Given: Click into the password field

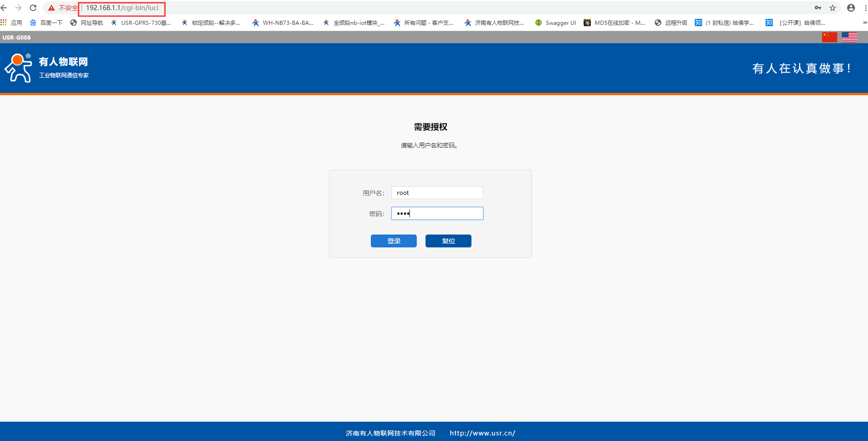Looking at the screenshot, I should pos(437,213).
